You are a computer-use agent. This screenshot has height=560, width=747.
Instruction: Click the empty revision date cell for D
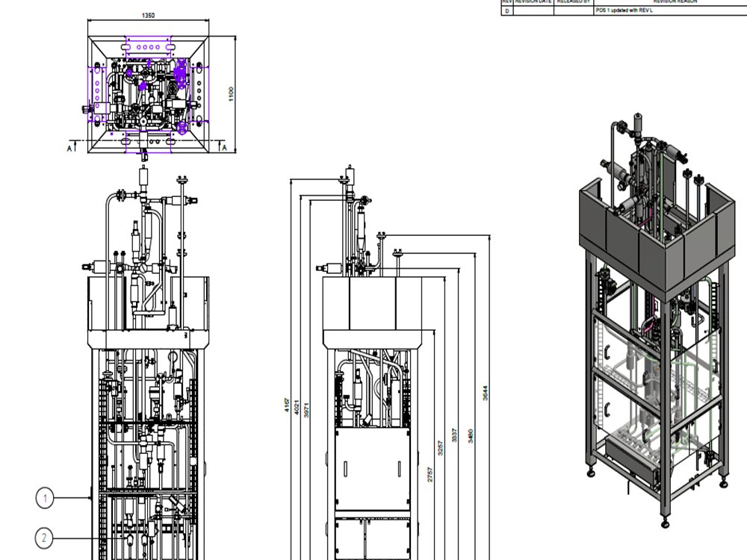(533, 10)
